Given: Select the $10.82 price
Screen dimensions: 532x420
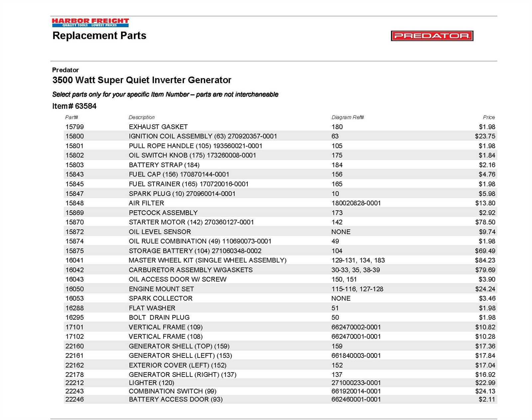Looking at the screenshot, I should click(x=485, y=327).
